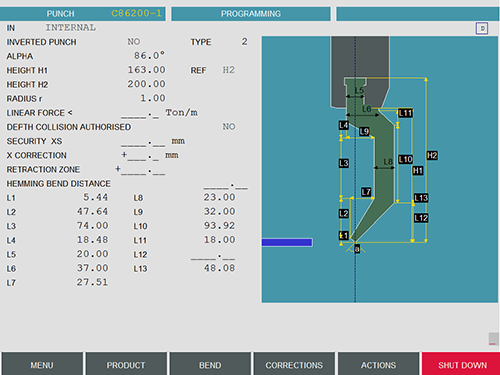Open the ACTIONS button

pyautogui.click(x=378, y=364)
